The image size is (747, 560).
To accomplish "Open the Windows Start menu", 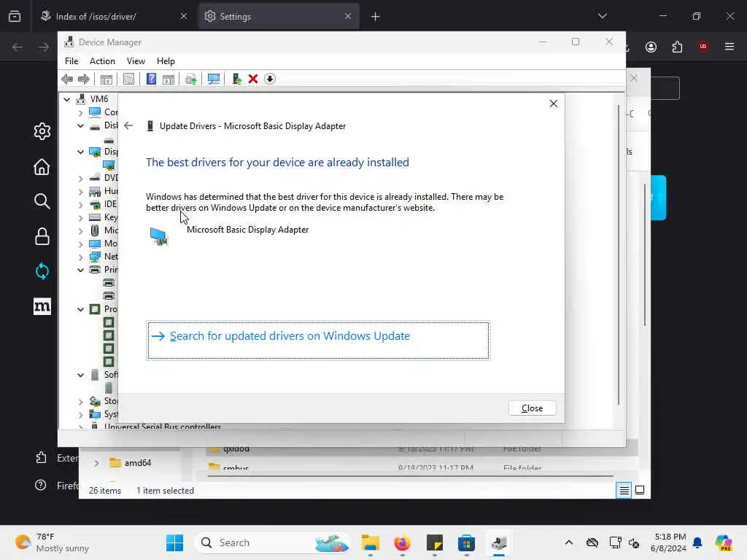I will [174, 542].
